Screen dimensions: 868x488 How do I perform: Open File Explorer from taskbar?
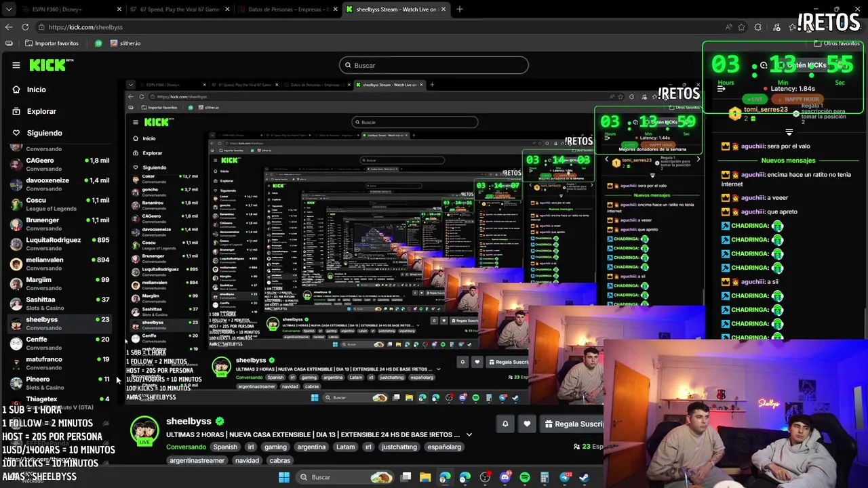click(x=425, y=477)
